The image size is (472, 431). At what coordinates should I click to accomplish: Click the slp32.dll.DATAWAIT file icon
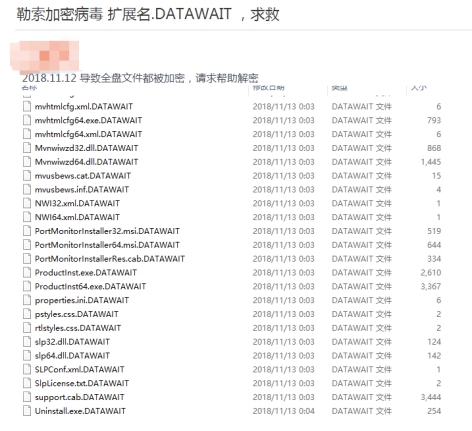pyautogui.click(x=27, y=341)
